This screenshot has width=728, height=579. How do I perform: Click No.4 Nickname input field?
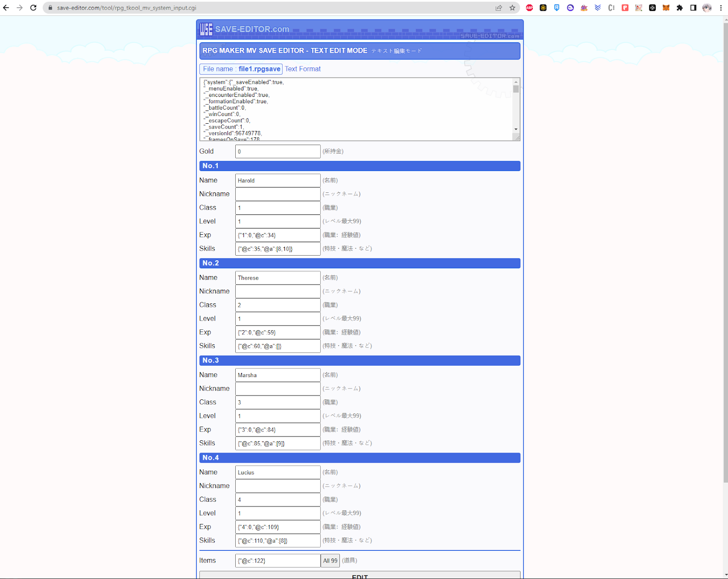[278, 486]
